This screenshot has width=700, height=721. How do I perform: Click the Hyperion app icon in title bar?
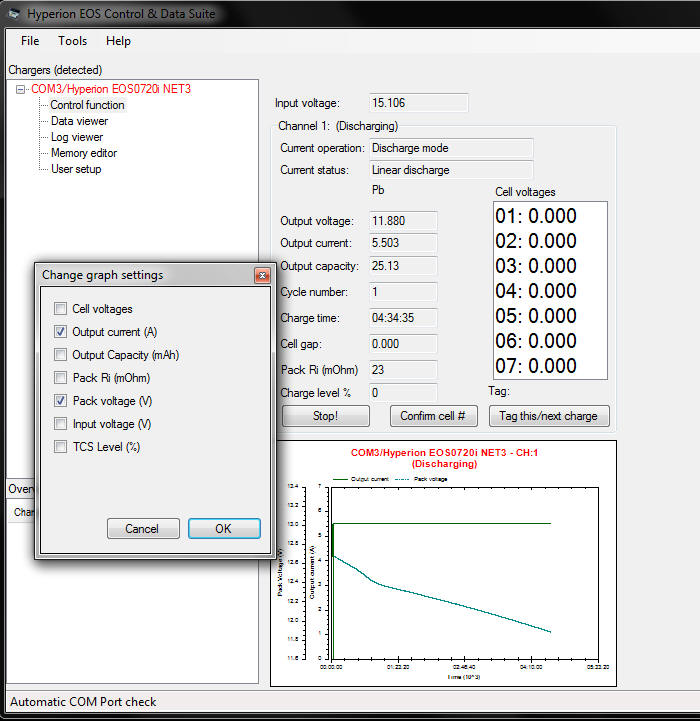coord(14,14)
